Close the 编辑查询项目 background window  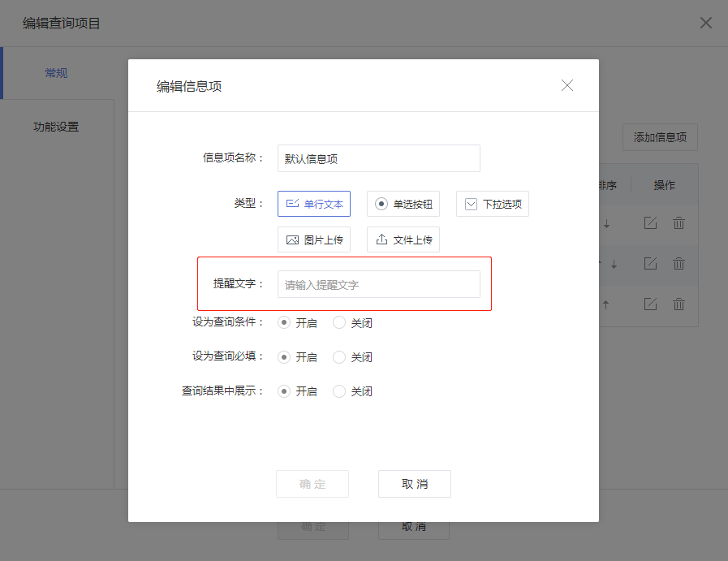point(706,23)
